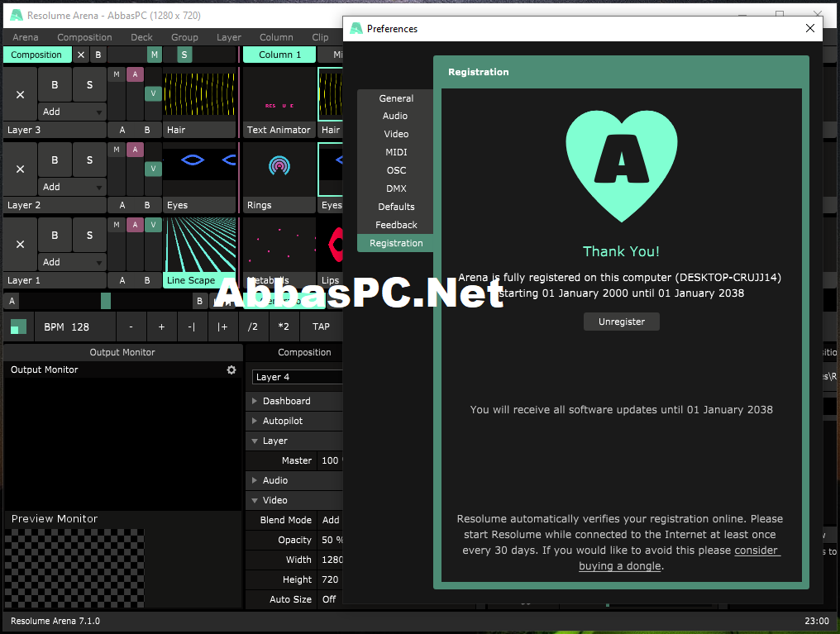Adjust the Layer Master 100 slider
Viewport: 840px width, 634px height.
coord(331,460)
